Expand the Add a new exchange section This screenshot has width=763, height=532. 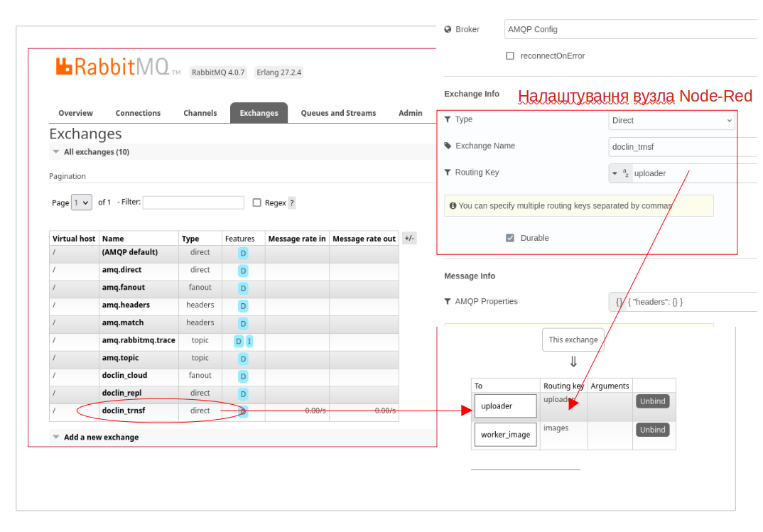[x=101, y=438]
